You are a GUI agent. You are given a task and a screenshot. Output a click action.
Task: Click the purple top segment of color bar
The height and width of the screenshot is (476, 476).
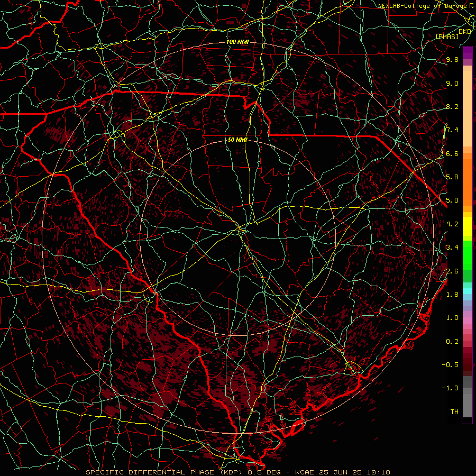click(467, 53)
